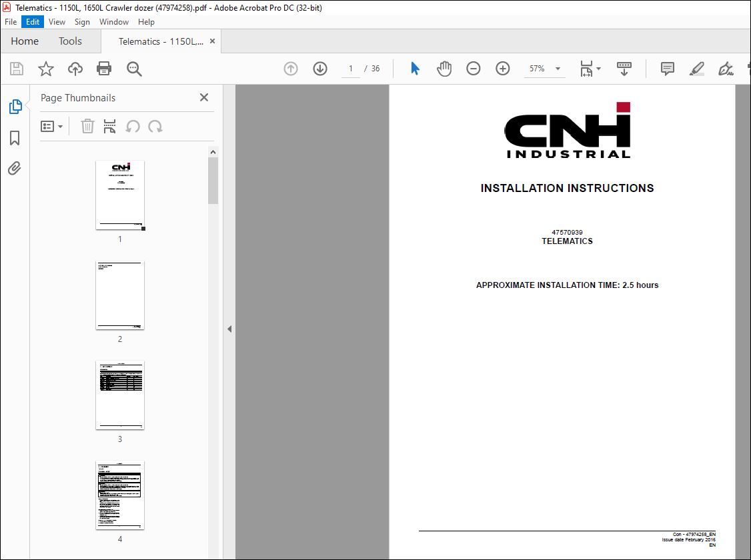
Task: Click part number 47570939 text
Action: [x=567, y=233]
